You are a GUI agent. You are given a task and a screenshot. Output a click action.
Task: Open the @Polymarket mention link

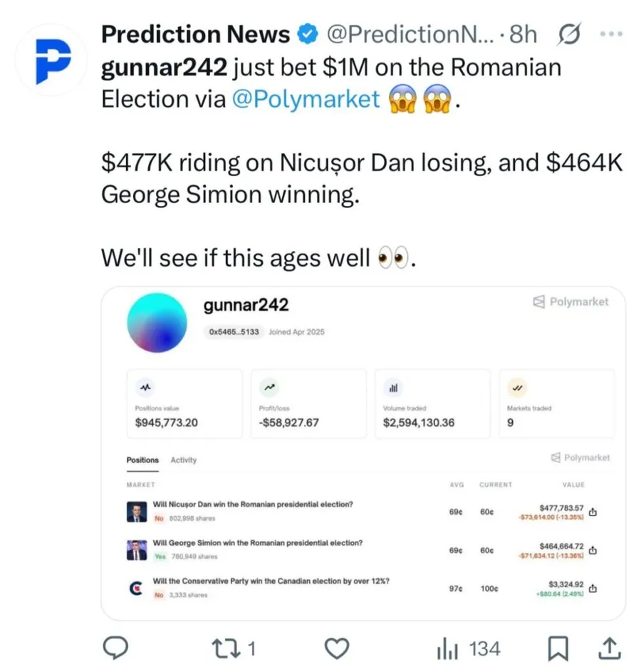tap(306, 99)
